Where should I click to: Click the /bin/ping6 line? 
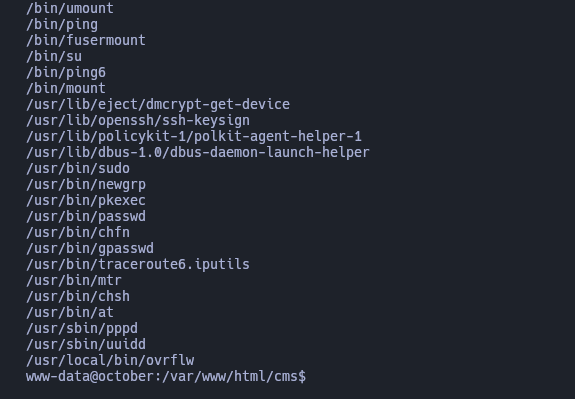pyautogui.click(x=66, y=72)
